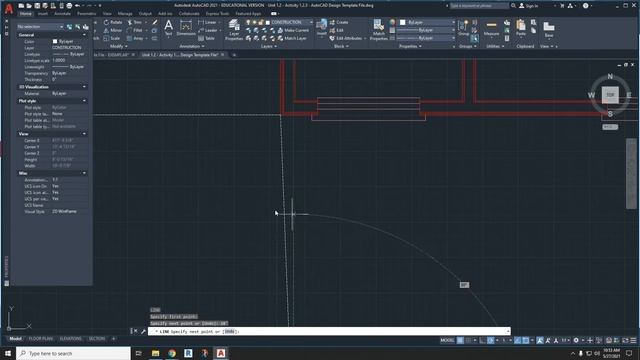640x360 pixels.
Task: Expand the Block panel
Action: (341, 47)
